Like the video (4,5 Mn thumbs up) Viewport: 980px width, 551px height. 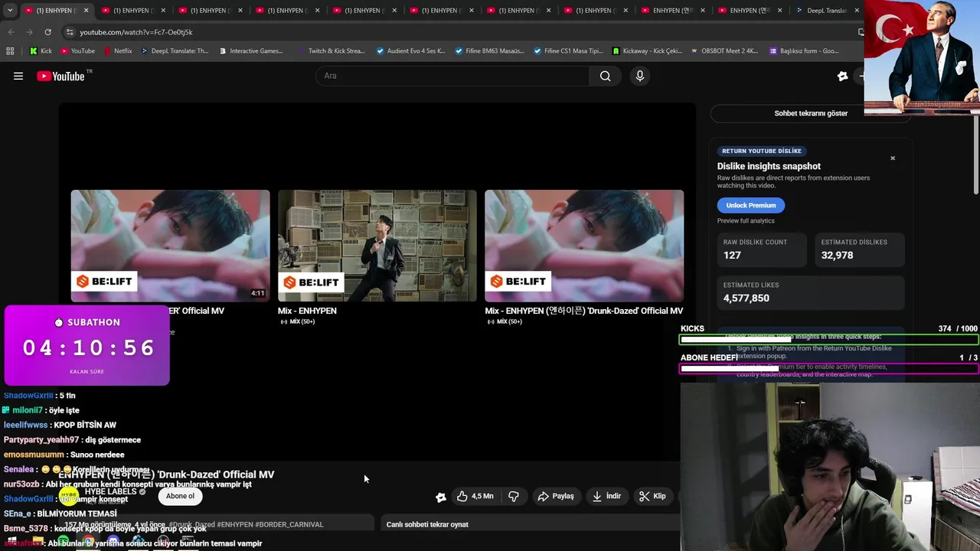coord(475,496)
